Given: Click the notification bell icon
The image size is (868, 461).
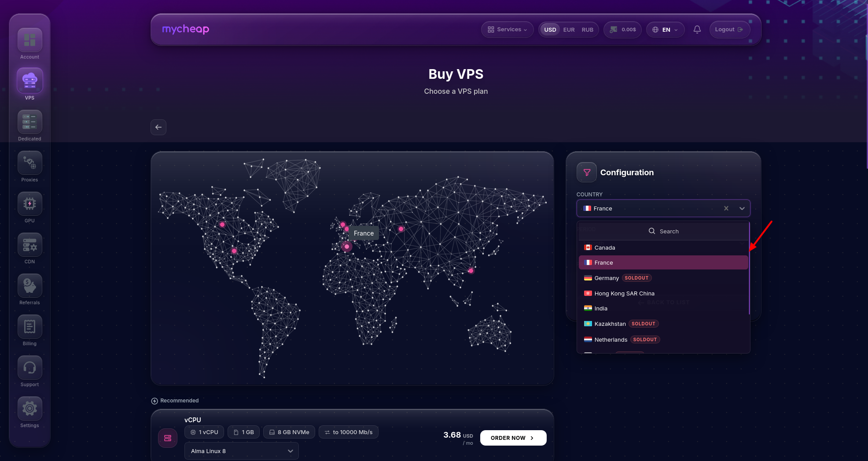Looking at the screenshot, I should pos(697,30).
